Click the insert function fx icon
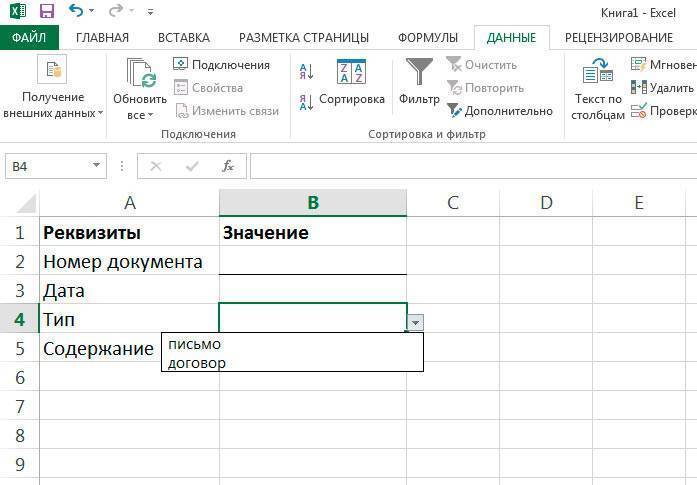 point(228,166)
